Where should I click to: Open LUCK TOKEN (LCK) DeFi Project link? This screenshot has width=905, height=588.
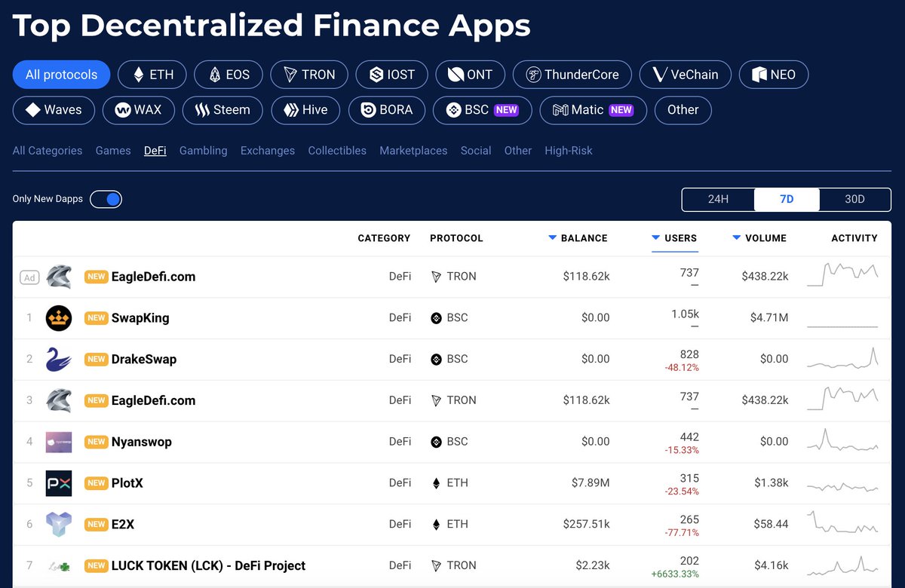coord(209,565)
